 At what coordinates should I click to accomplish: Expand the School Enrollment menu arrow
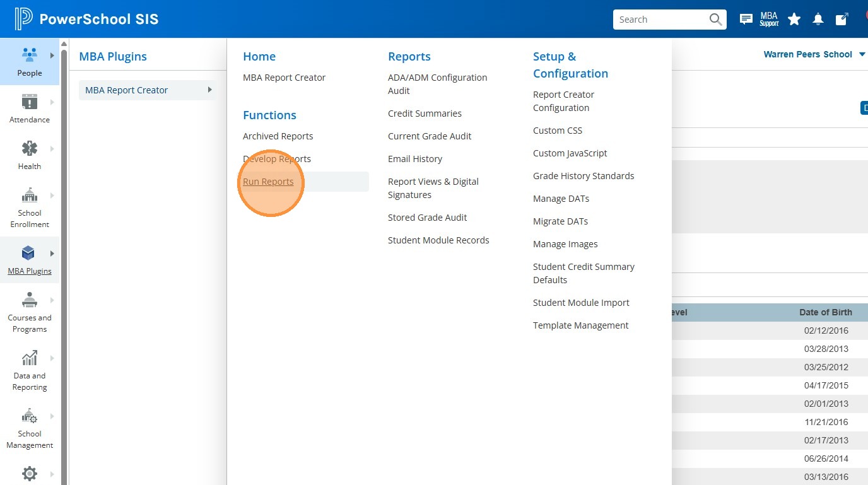point(52,195)
